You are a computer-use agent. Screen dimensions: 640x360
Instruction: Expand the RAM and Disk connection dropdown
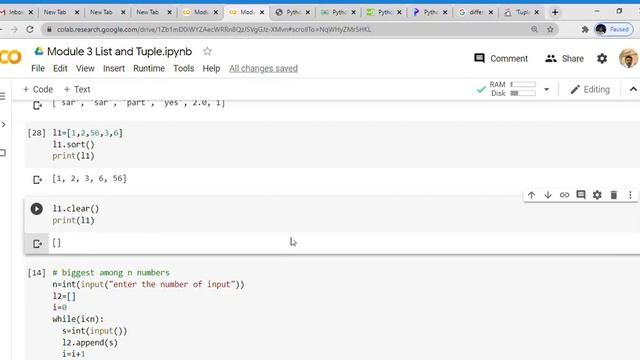tap(547, 89)
